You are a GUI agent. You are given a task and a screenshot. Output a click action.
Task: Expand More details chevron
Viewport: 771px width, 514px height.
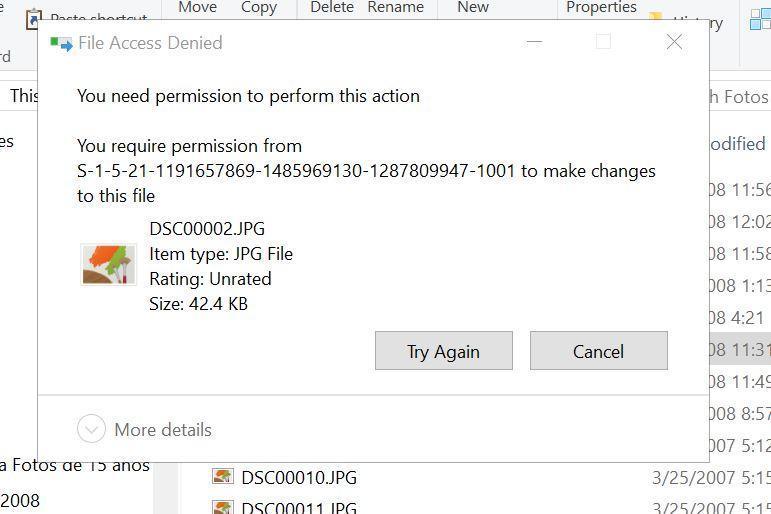(x=91, y=429)
